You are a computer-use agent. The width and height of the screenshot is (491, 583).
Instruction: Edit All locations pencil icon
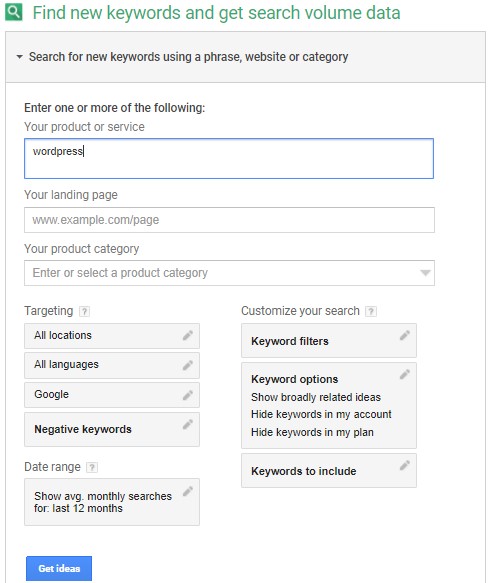pos(188,335)
